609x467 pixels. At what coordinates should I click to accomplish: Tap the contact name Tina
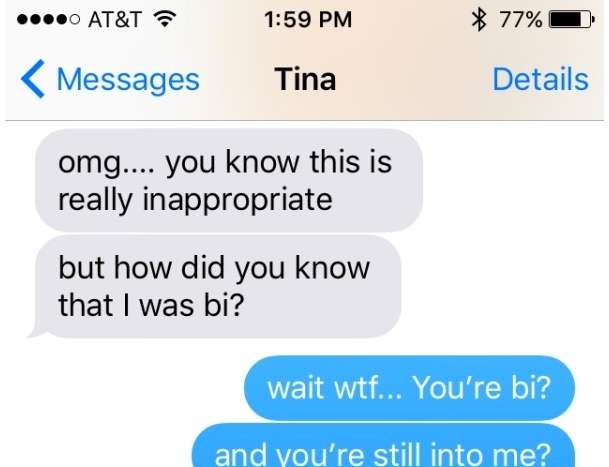305,79
